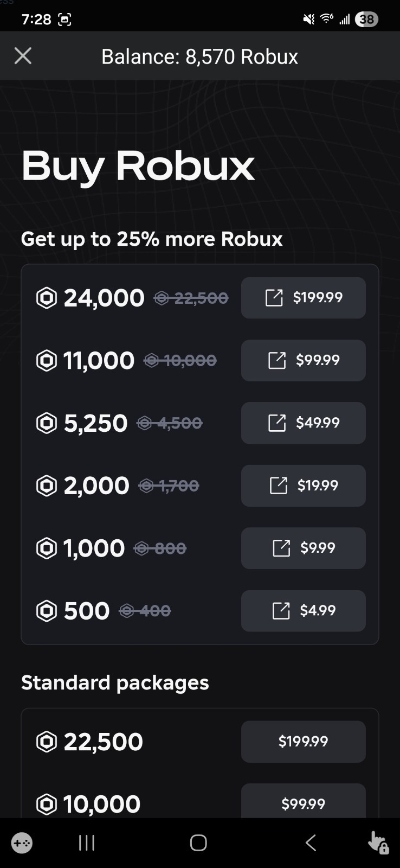Viewport: 400px width, 868px height.
Task: Click the Robux icon next to 24,000
Action: coord(47,297)
